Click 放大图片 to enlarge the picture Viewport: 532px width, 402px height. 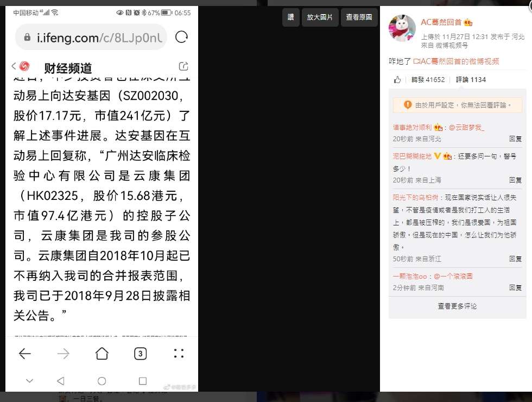coord(320,17)
